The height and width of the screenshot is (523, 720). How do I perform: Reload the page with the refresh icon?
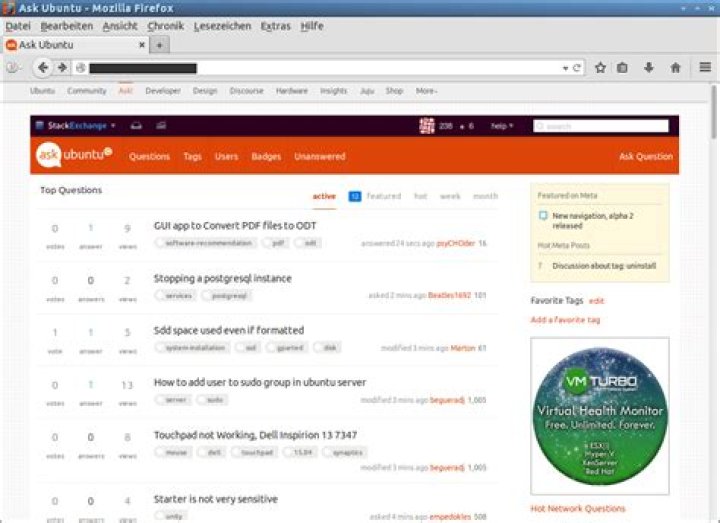(x=577, y=68)
